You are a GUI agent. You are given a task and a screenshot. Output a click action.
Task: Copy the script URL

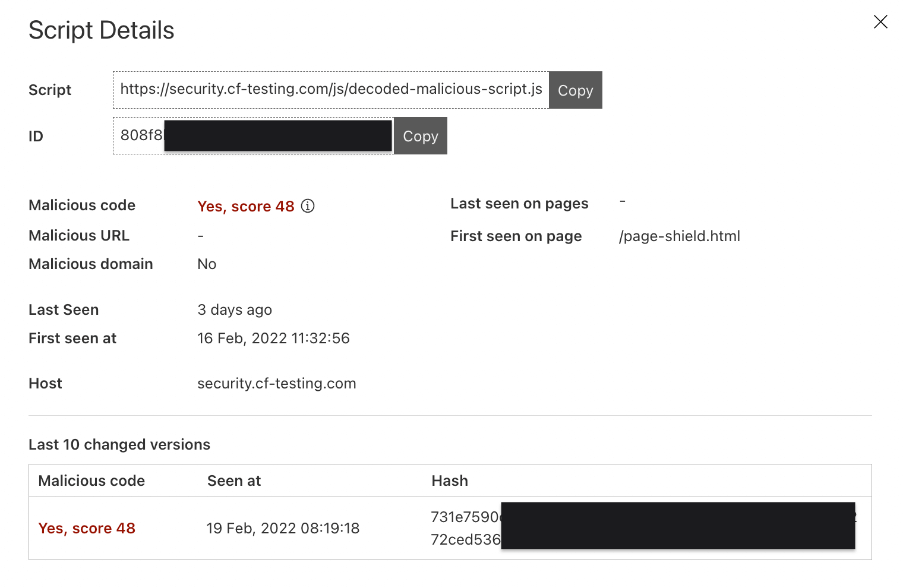coord(574,90)
